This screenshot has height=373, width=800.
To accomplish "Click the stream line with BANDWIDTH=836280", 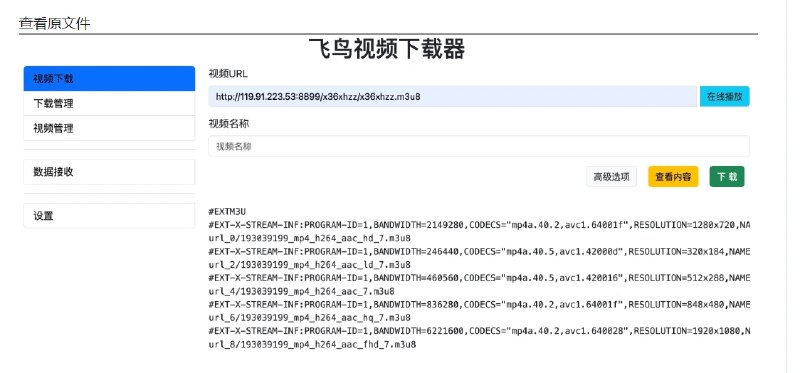I will (479, 305).
